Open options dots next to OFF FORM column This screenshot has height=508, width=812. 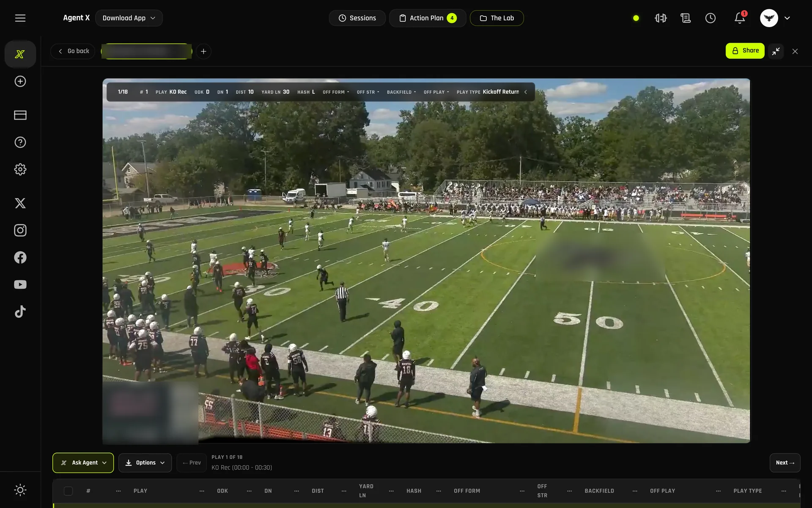(522, 491)
